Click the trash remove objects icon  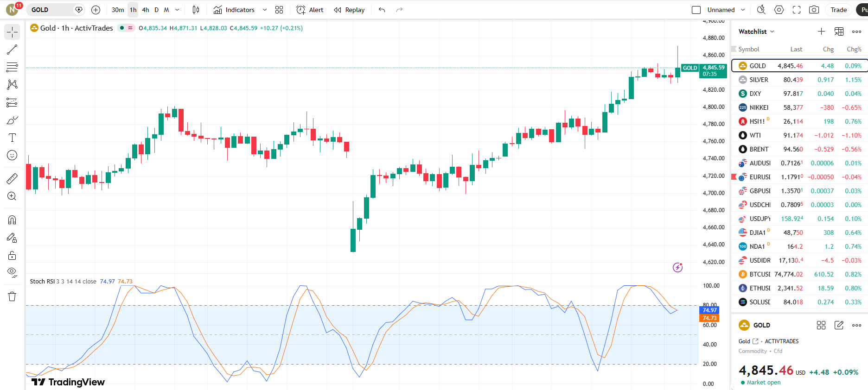click(12, 296)
